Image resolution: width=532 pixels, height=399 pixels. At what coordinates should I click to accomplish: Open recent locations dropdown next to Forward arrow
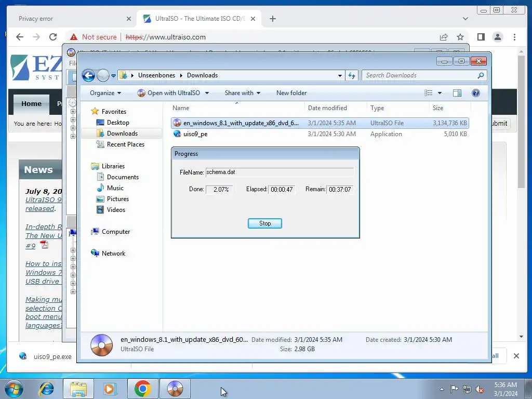point(113,76)
